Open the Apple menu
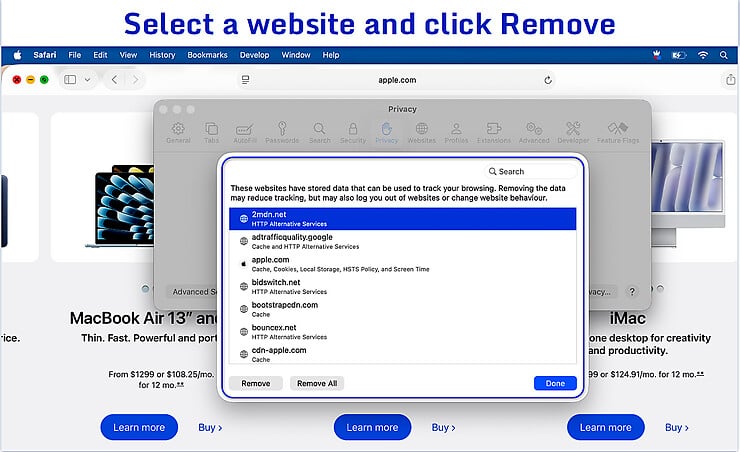Viewport: 740px width, 452px height. pos(17,55)
